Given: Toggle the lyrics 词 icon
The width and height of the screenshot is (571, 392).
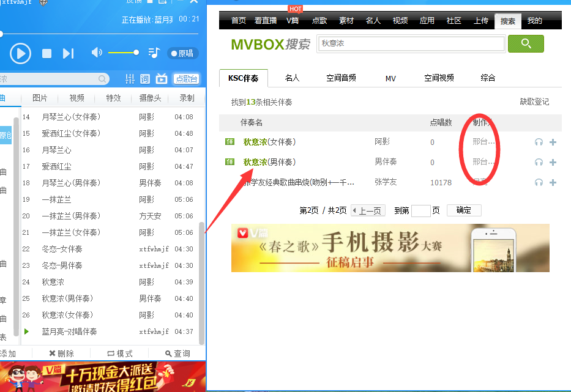Looking at the screenshot, I should tap(145, 79).
